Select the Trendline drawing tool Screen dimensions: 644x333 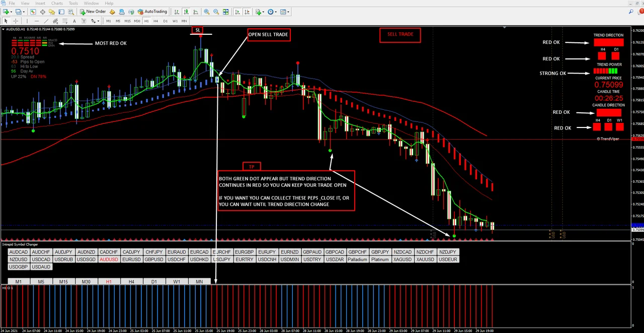[x=46, y=21]
